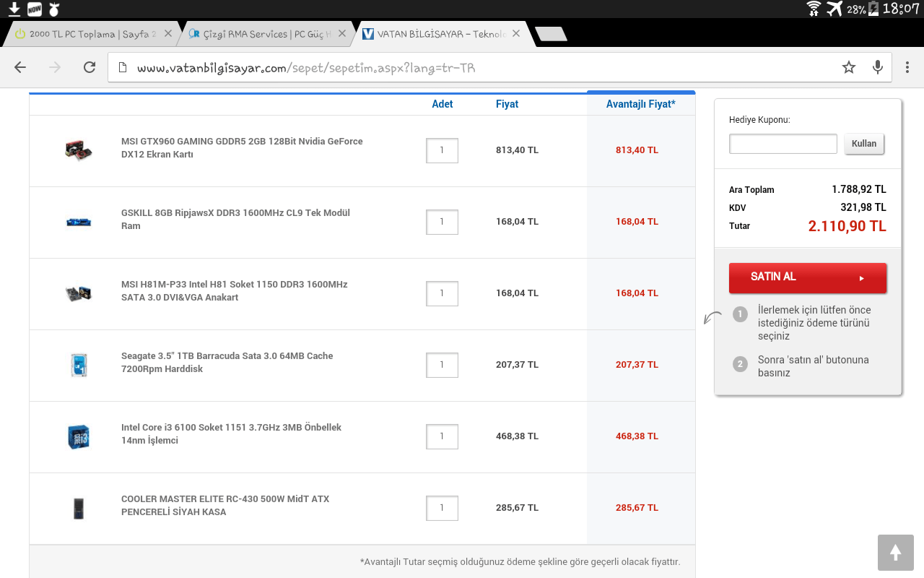Reload the current page
The image size is (924, 578).
point(90,67)
